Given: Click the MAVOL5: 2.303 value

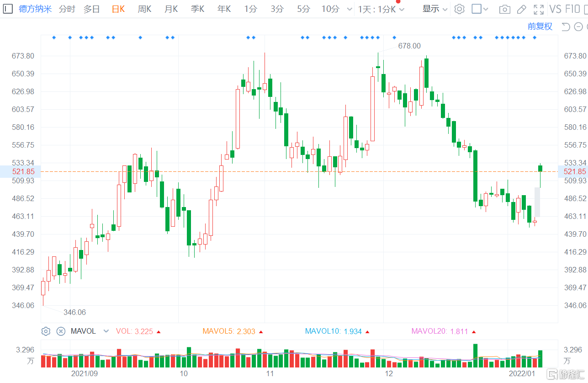Looking at the screenshot, I should (x=229, y=331).
